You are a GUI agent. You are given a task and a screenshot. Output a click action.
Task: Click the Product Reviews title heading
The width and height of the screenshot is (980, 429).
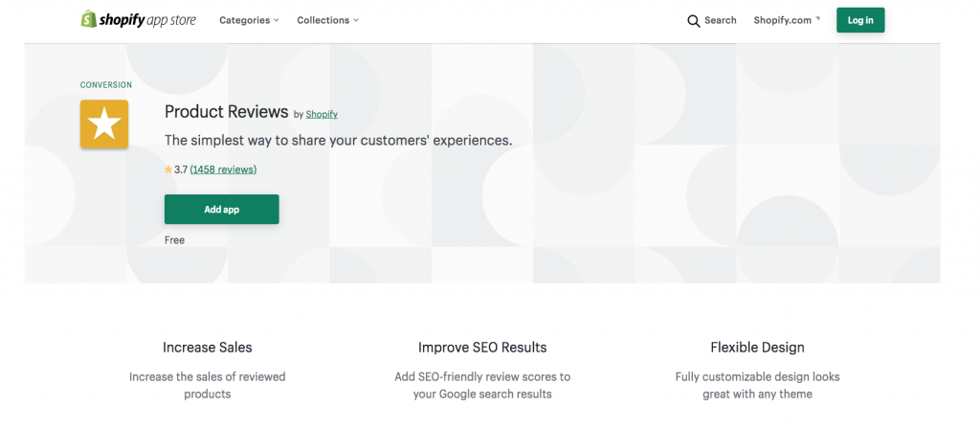(x=226, y=112)
